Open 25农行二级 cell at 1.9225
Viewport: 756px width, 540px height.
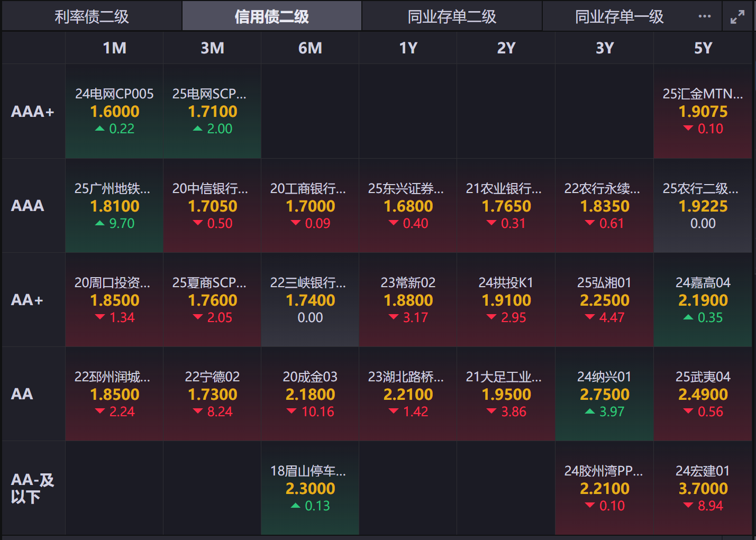(x=703, y=206)
